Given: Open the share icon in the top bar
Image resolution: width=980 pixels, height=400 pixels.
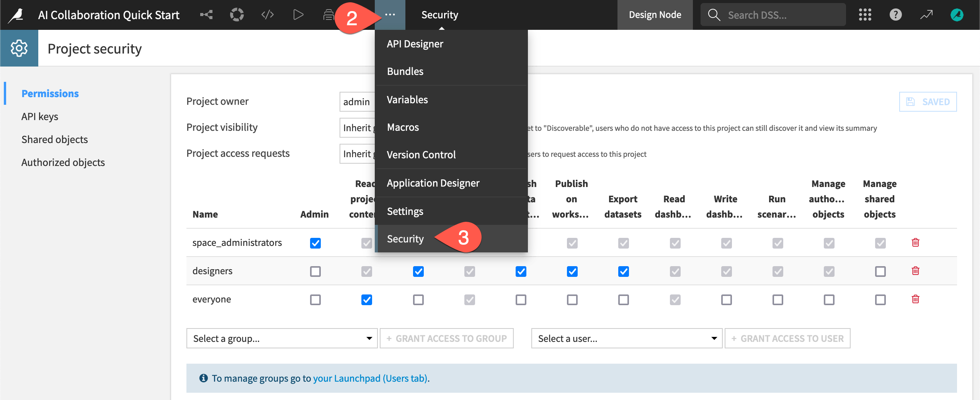Looking at the screenshot, I should (207, 15).
